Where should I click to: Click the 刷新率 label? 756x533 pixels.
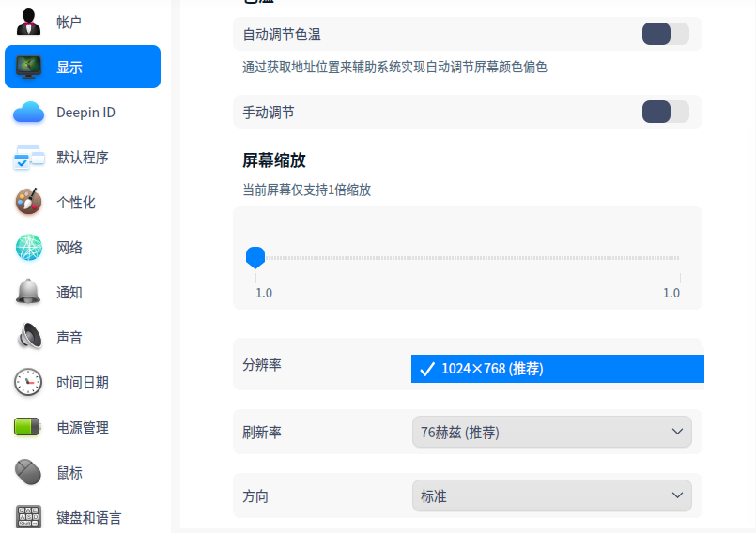(x=262, y=433)
